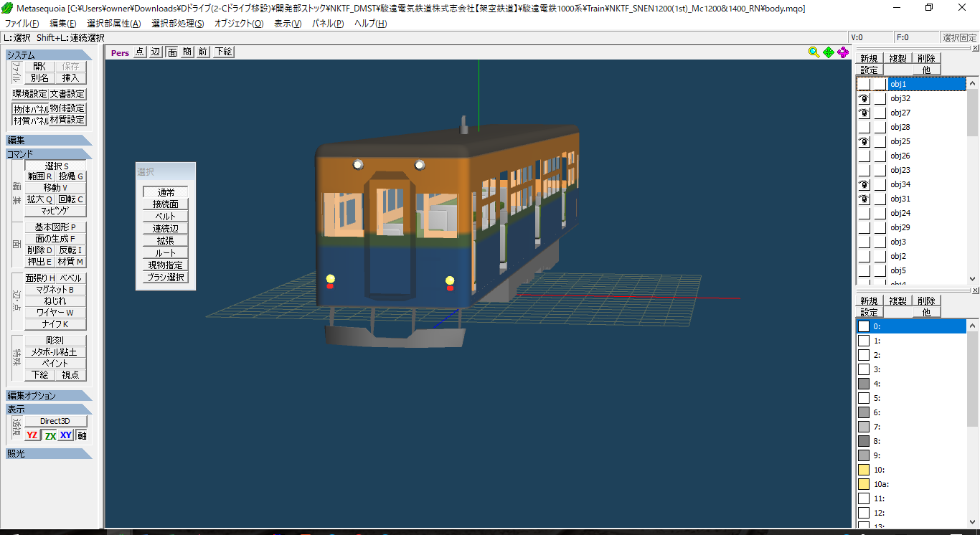The width and height of the screenshot is (980, 535).
Task: Select the magenta viewport rotate icon
Action: pyautogui.click(x=843, y=52)
